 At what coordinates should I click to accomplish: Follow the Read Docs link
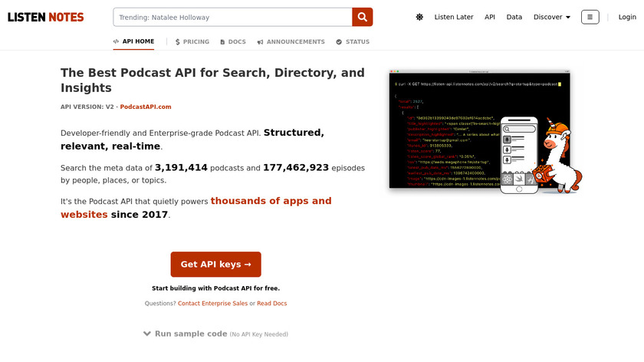coord(271,304)
